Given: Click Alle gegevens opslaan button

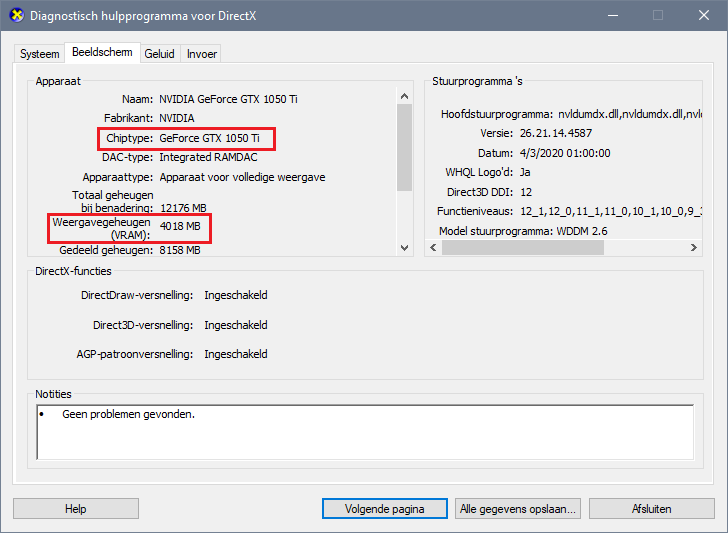Looking at the screenshot, I should 517,509.
